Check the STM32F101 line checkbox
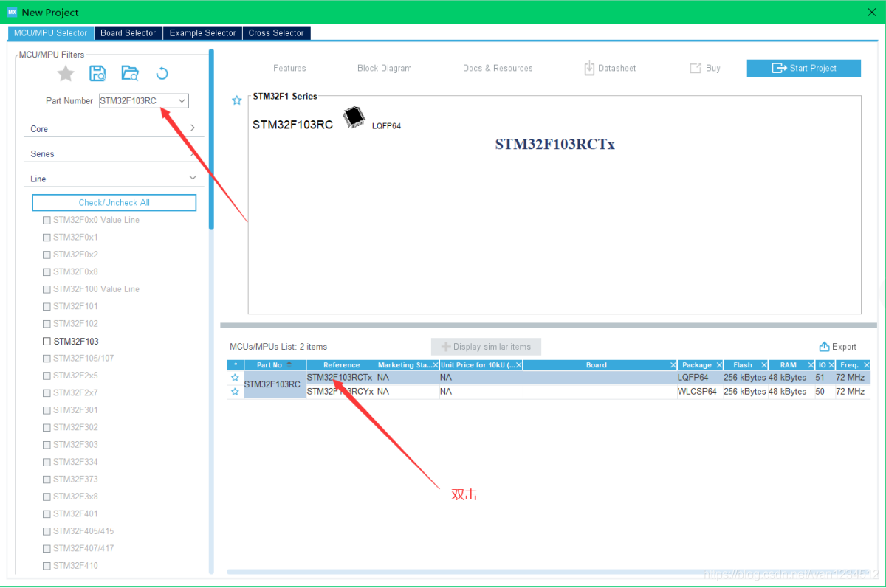 click(47, 307)
